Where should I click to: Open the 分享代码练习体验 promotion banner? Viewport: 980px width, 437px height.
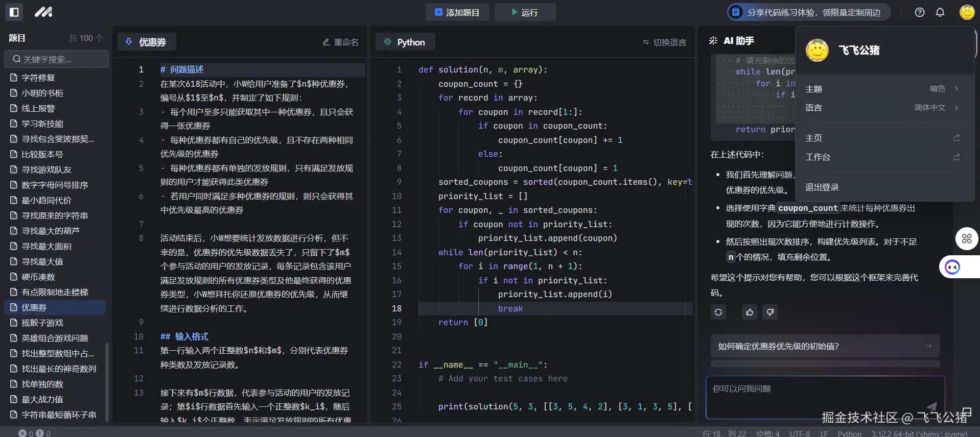[x=808, y=12]
